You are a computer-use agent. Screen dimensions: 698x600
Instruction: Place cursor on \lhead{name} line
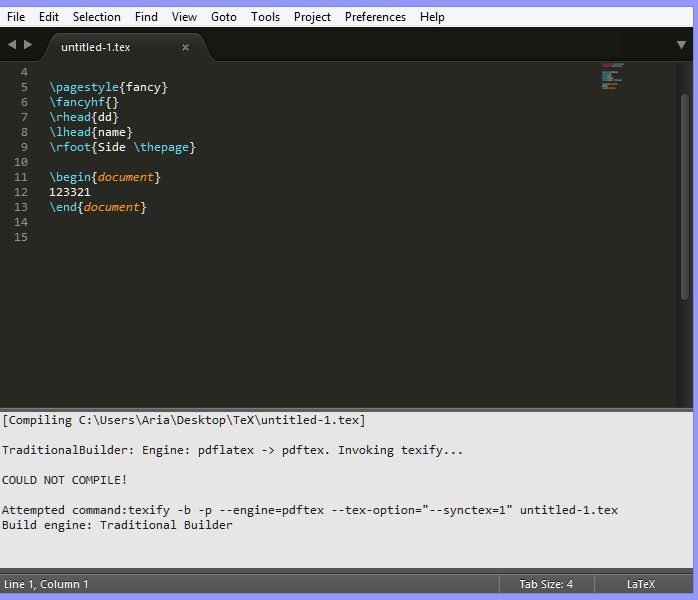click(x=91, y=132)
